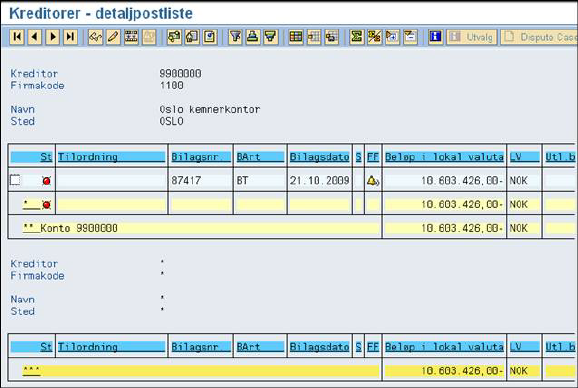
Task: Click NOK currency in the 87417 row
Action: pos(518,181)
